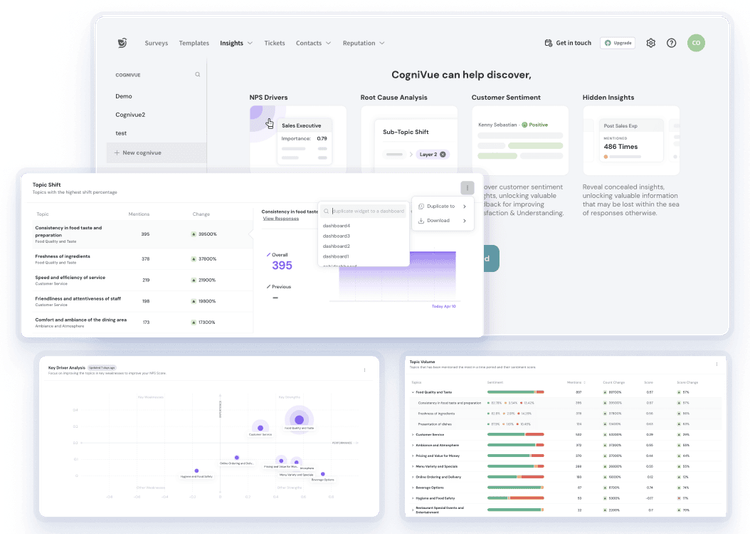Click the Food Quality and Taste sentiment bar

click(516, 392)
